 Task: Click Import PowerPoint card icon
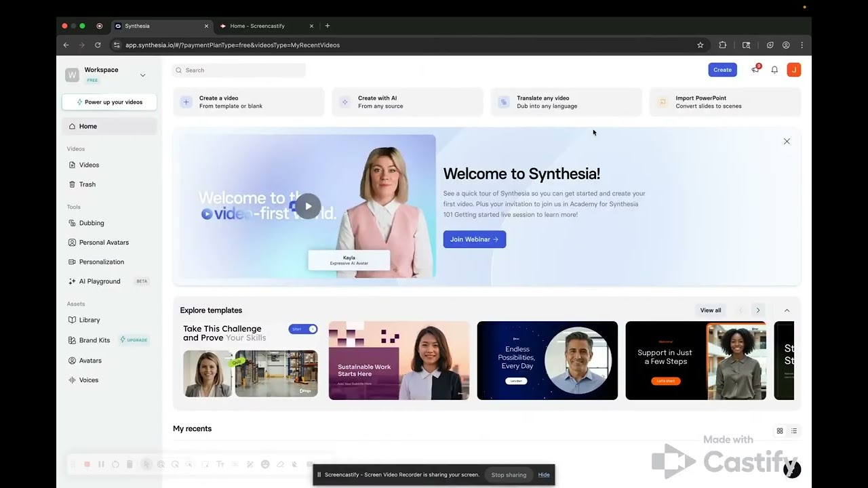pyautogui.click(x=663, y=102)
